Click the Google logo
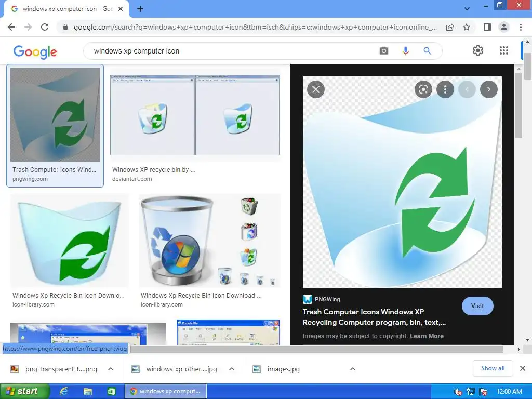The image size is (532, 399). tap(35, 51)
